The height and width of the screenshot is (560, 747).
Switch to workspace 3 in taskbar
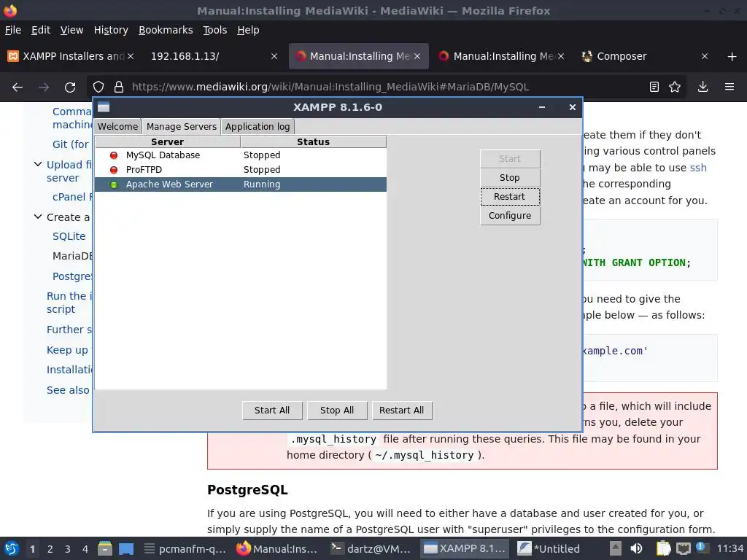coord(68,549)
